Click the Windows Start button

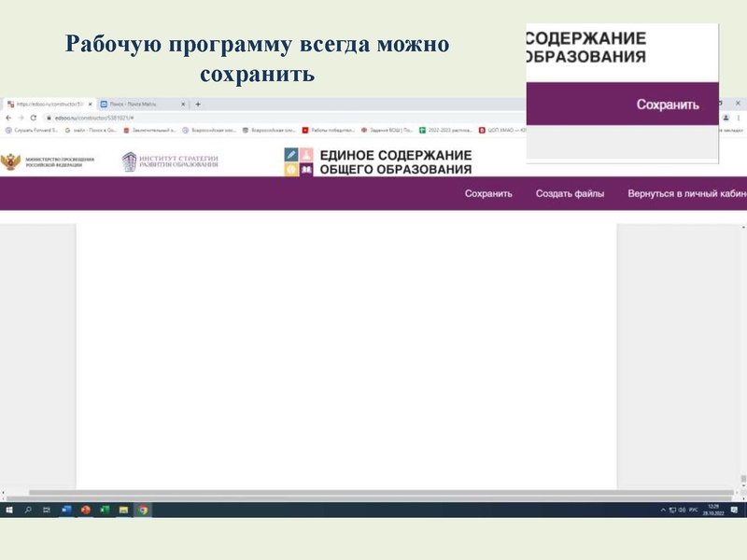click(9, 510)
